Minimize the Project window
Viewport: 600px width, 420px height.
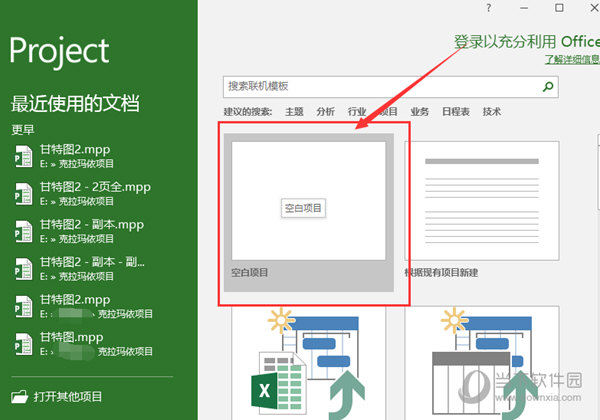(x=524, y=8)
